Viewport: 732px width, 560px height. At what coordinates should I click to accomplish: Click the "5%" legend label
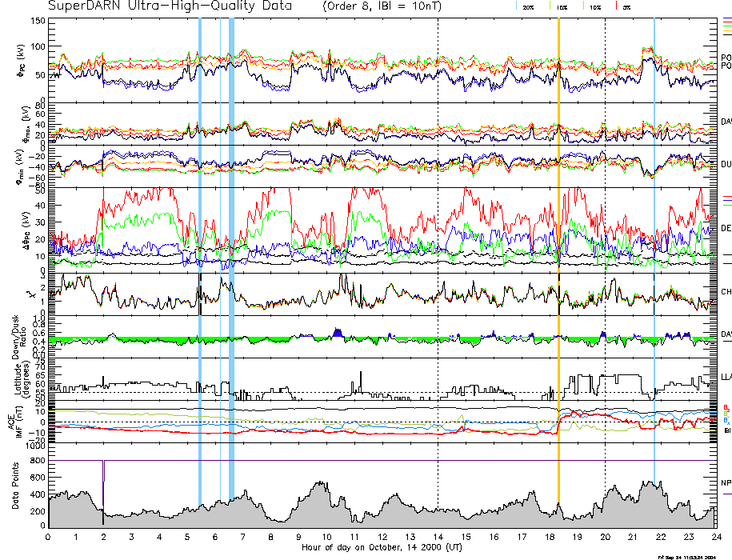point(626,8)
